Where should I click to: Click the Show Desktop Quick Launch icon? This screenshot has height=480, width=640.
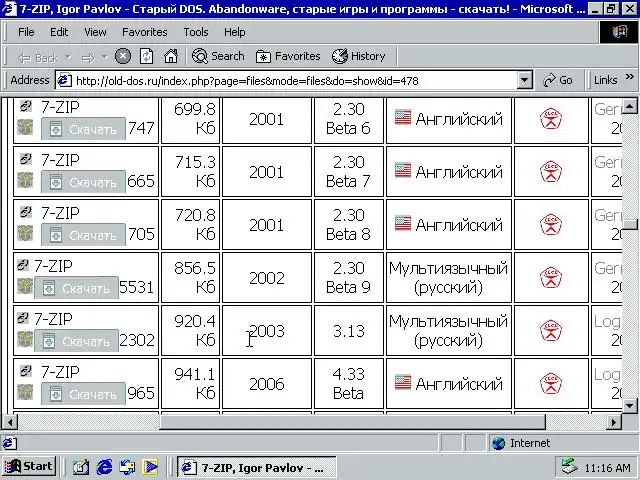[80, 467]
